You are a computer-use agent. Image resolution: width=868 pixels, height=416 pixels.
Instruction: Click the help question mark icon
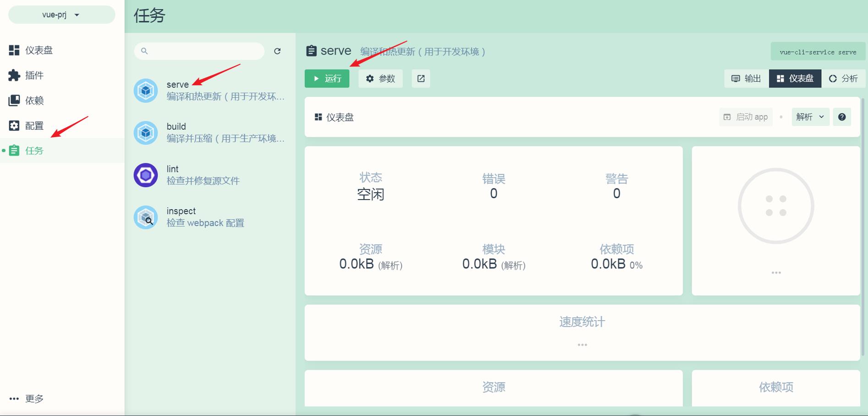pyautogui.click(x=842, y=117)
